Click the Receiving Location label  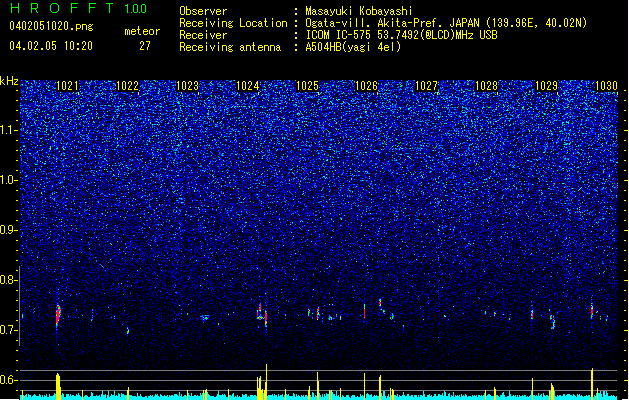[x=233, y=23]
